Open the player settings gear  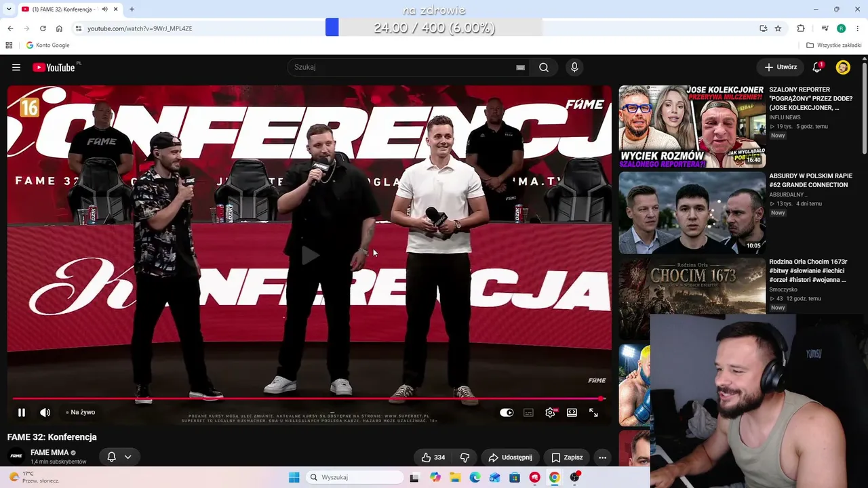[x=550, y=412]
